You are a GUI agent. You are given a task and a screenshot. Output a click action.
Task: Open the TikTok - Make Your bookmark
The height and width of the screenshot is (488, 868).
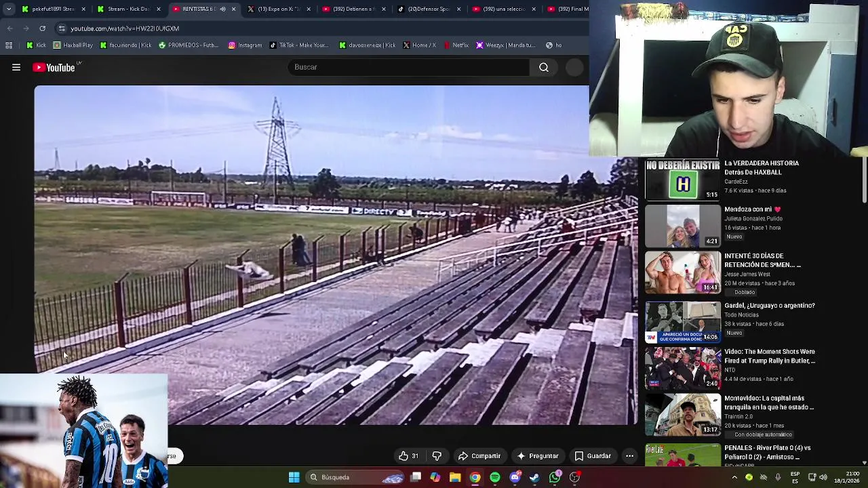[299, 45]
